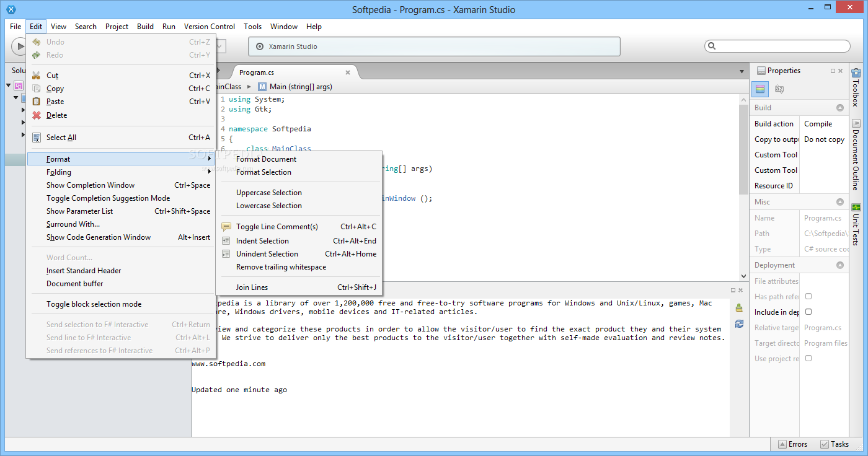Screen dimensions: 868x456
Task: Switch Properties to categorized view icon
Action: (760, 89)
